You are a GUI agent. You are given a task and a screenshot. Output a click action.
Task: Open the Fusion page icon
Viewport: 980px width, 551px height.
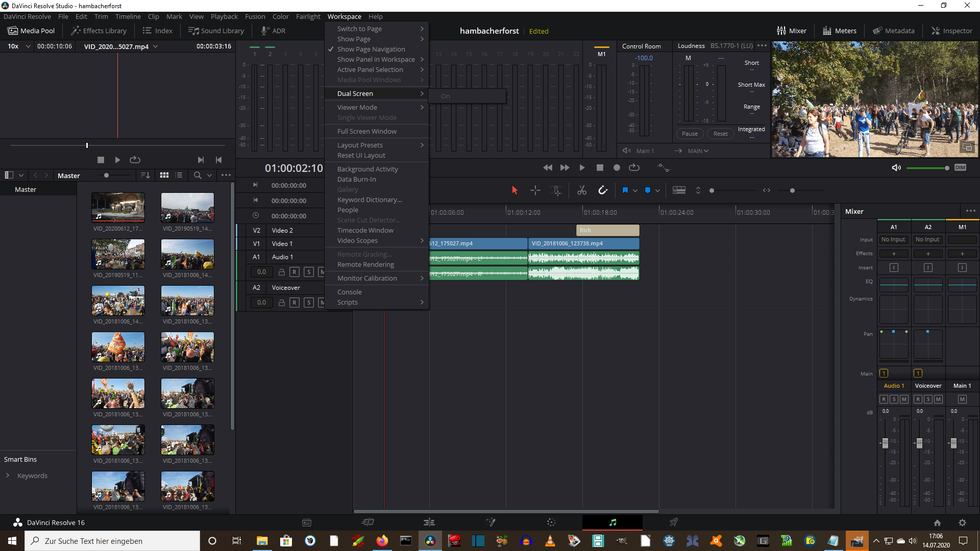point(491,522)
